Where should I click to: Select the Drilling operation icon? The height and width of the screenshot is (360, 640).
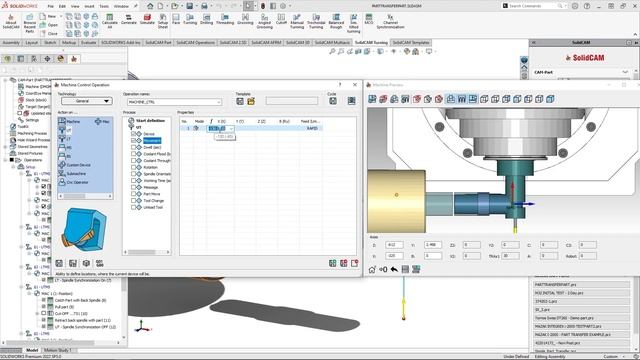click(x=207, y=19)
